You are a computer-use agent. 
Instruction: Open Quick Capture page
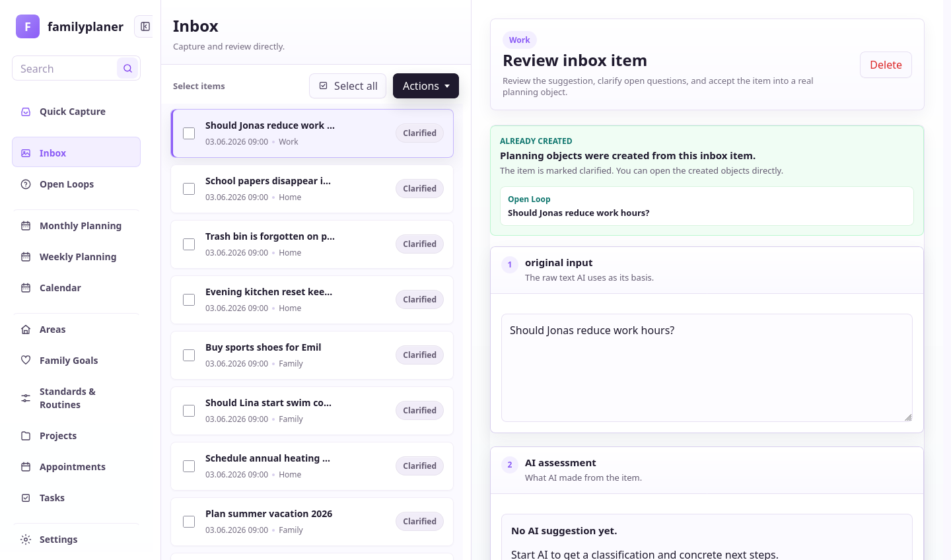point(76,112)
